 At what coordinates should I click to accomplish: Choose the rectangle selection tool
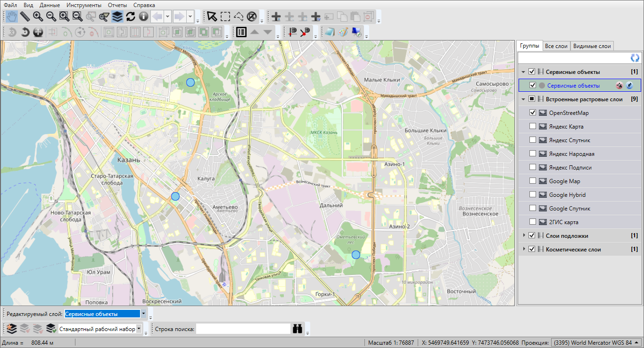[x=225, y=16]
